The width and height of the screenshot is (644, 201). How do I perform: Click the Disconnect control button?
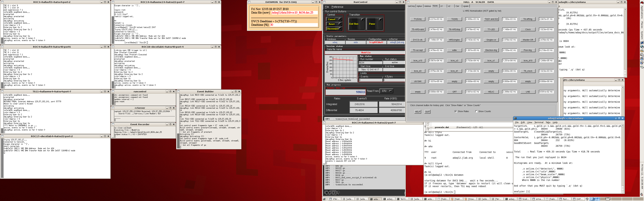click(334, 29)
